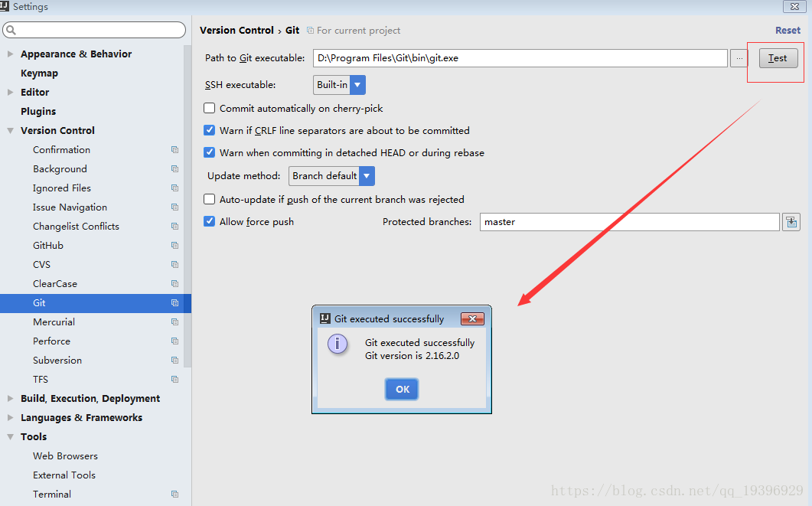Select External Tools under Tools

click(64, 475)
